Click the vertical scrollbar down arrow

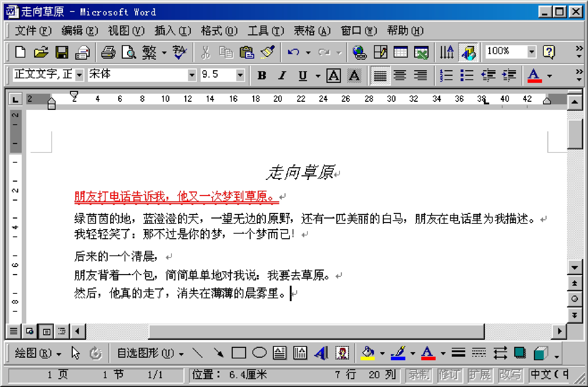point(575,268)
